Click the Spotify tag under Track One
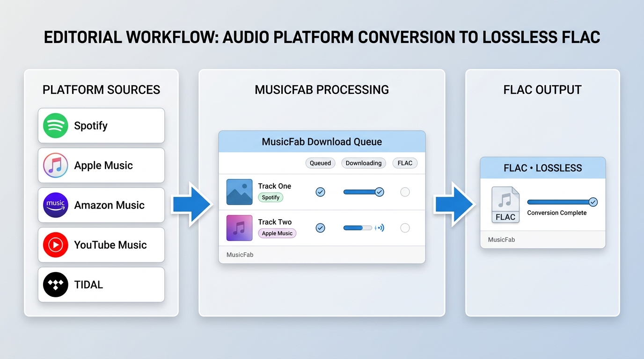The width and height of the screenshot is (644, 359). pos(271,197)
